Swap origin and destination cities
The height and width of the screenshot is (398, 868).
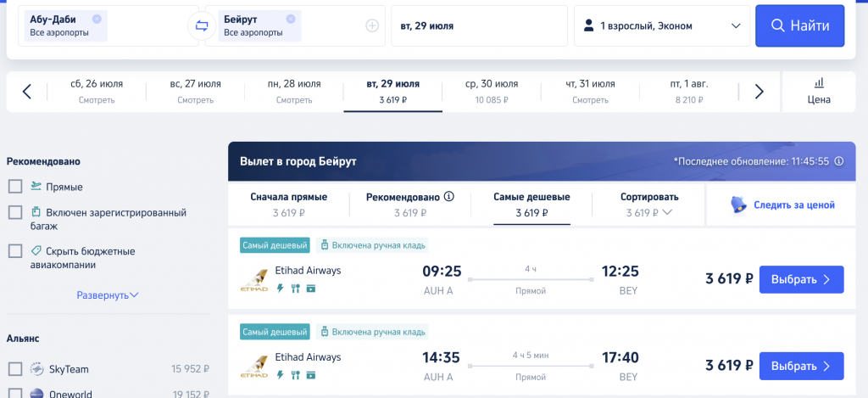(x=202, y=25)
